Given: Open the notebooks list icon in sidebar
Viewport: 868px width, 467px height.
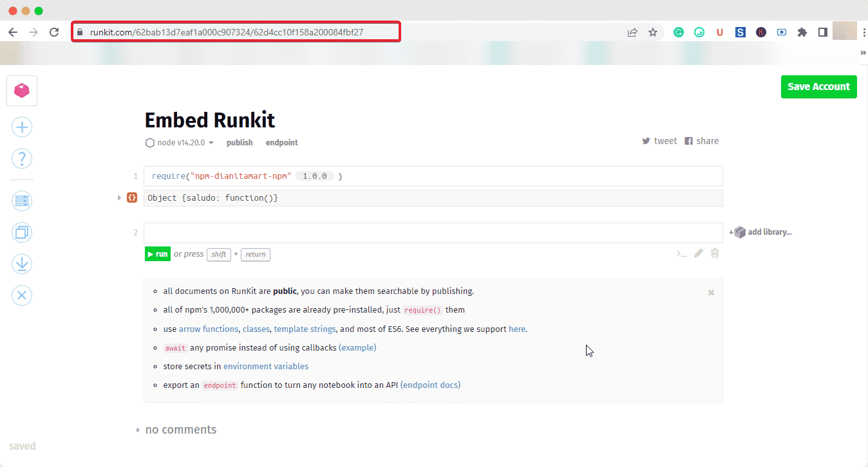Looking at the screenshot, I should [22, 201].
